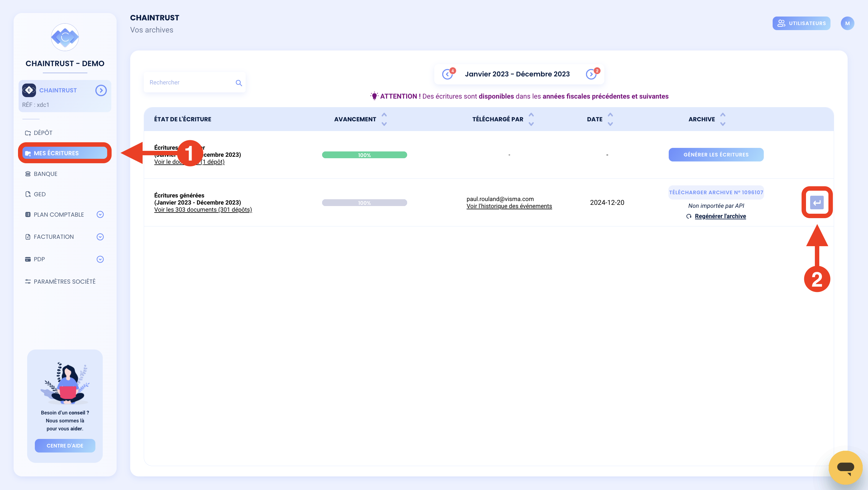Click the green 100% progress bar
Image resolution: width=868 pixels, height=490 pixels.
pyautogui.click(x=364, y=155)
